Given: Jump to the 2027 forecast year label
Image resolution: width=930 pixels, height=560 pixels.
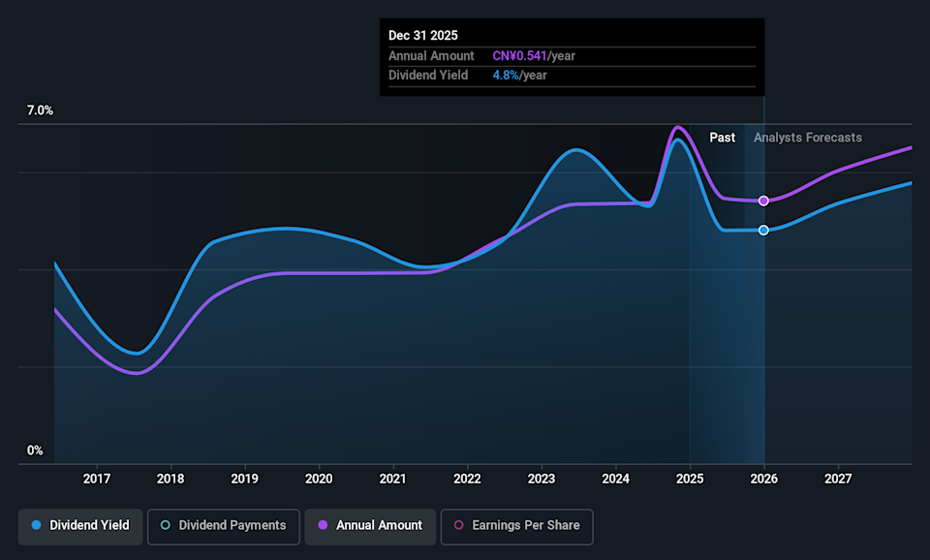Looking at the screenshot, I should pos(838,479).
